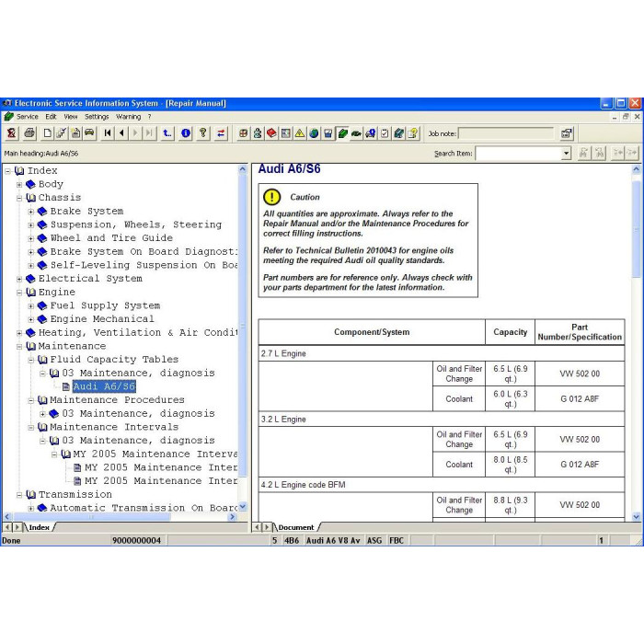Screen dimensions: 644x644
Task: Click the Job note input field
Action: click(x=506, y=133)
